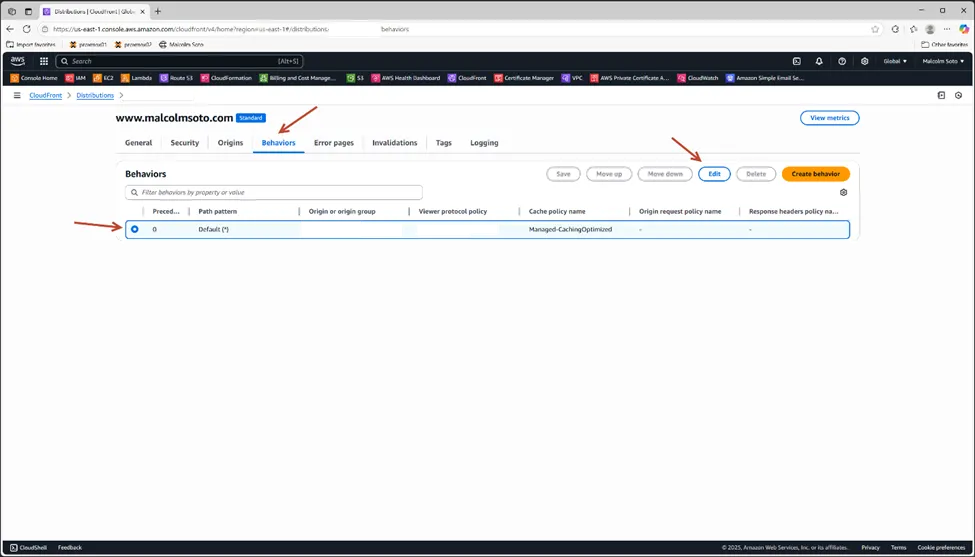Open the Privacy footer link
The height and width of the screenshot is (557, 975).
click(x=870, y=548)
